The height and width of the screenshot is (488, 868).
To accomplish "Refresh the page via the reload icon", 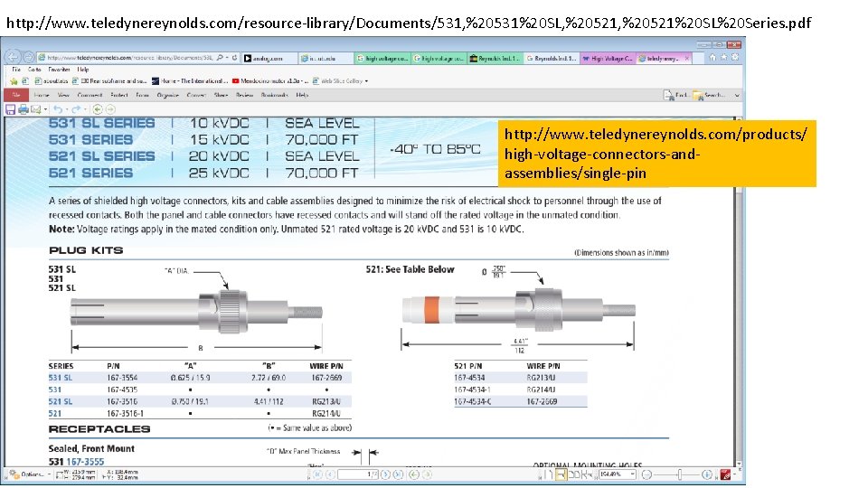I will click(x=235, y=58).
